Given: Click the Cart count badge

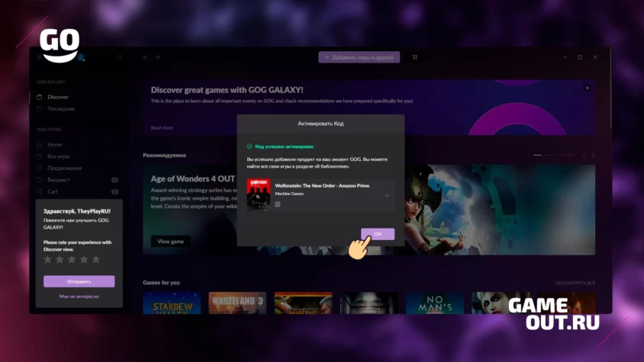Looking at the screenshot, I should [x=114, y=192].
